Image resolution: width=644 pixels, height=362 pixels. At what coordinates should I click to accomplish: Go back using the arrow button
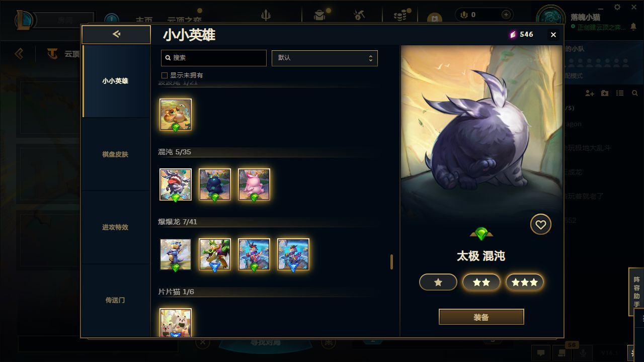pos(116,34)
